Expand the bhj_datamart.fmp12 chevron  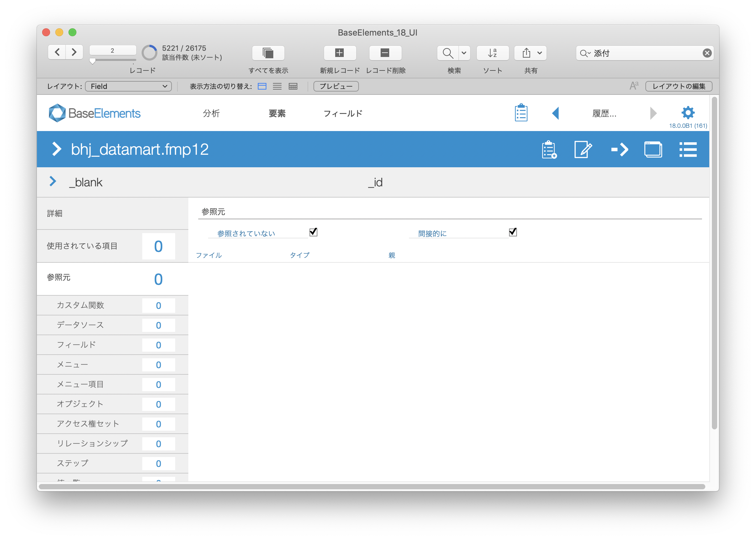[x=57, y=149]
